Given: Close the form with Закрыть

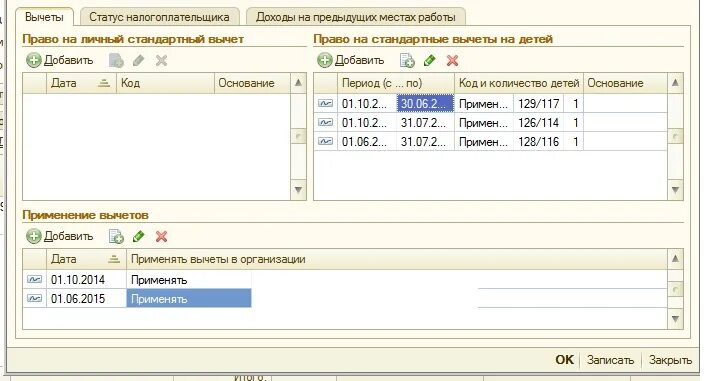Looking at the screenshot, I should tap(670, 360).
